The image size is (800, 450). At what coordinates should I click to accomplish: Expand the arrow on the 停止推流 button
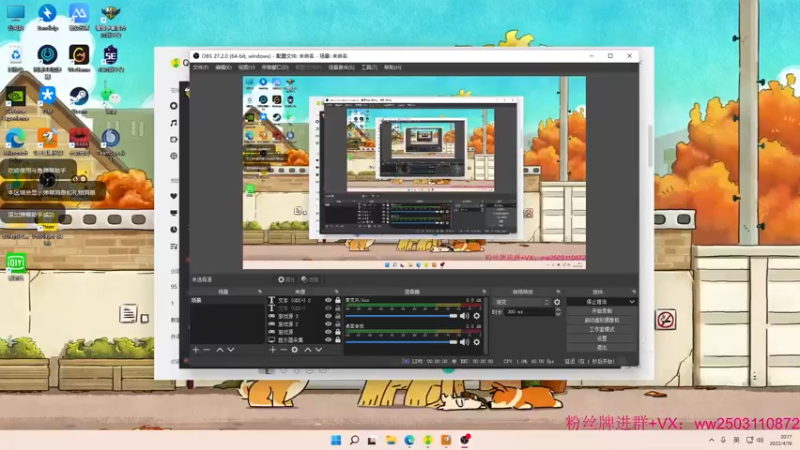[632, 302]
